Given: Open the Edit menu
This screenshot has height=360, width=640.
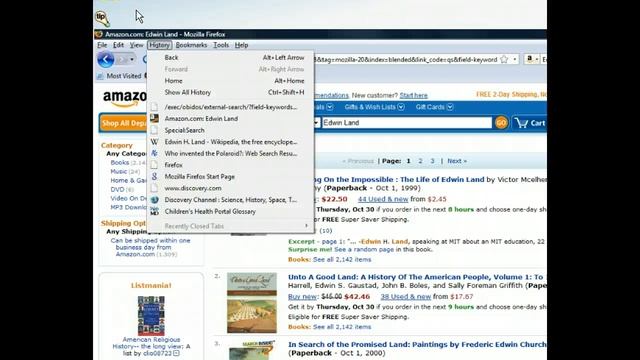Looking at the screenshot, I should [x=118, y=45].
